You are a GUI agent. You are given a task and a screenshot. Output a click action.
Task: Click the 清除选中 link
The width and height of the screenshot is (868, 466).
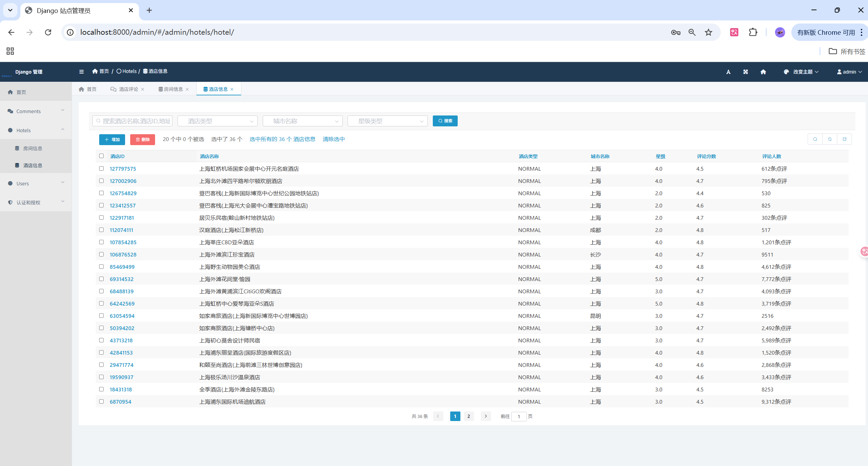[x=334, y=139]
